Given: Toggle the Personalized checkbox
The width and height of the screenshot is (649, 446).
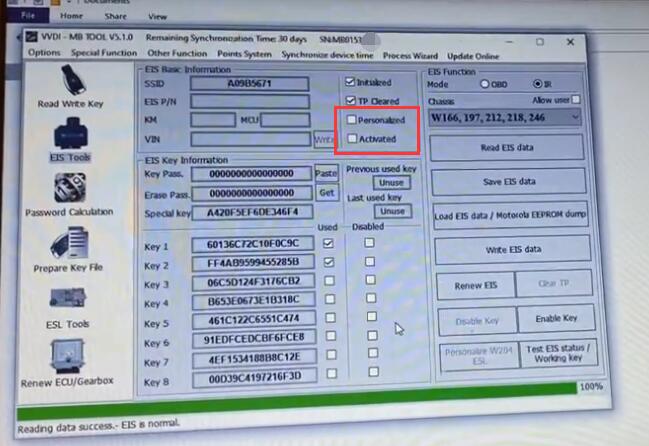Looking at the screenshot, I should click(x=350, y=120).
